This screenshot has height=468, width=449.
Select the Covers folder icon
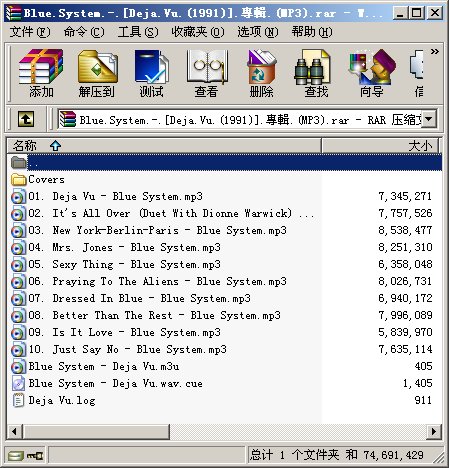pyautogui.click(x=18, y=179)
